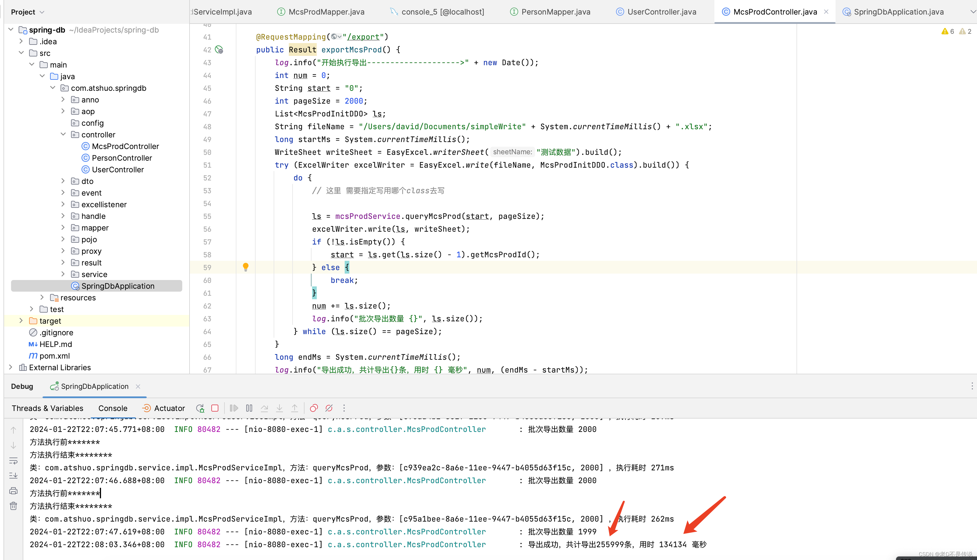Switch to Threads & Variables tab
The image size is (977, 560).
coord(47,408)
